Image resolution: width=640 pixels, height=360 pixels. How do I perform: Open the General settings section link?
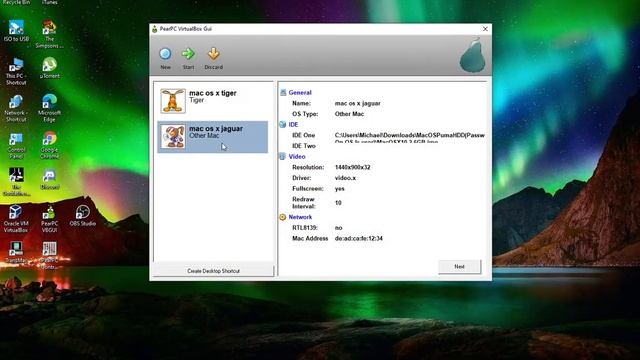pyautogui.click(x=300, y=93)
